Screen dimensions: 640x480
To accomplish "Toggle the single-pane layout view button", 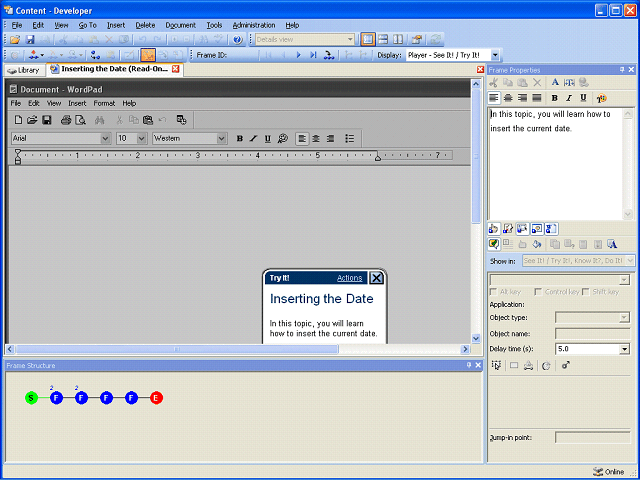I will (x=368, y=39).
